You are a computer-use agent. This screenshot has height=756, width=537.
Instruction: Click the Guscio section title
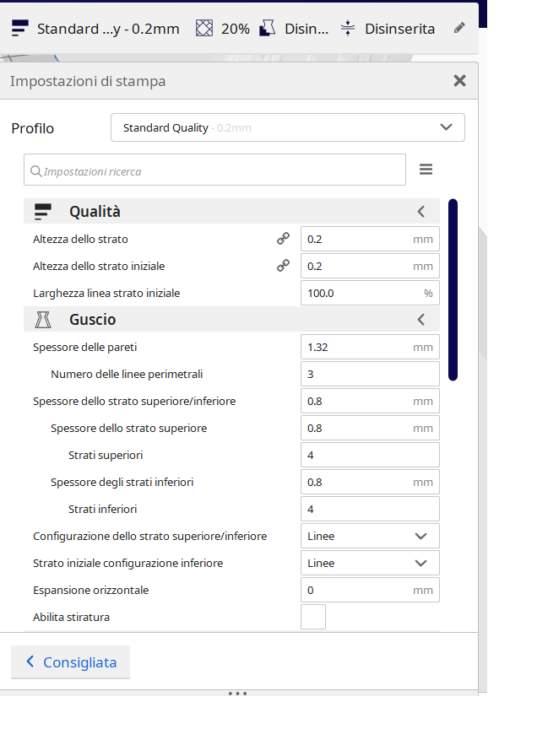(93, 320)
